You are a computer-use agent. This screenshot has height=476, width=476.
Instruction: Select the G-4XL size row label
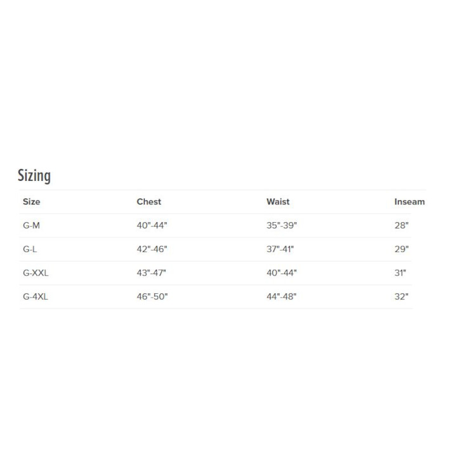[x=36, y=297]
